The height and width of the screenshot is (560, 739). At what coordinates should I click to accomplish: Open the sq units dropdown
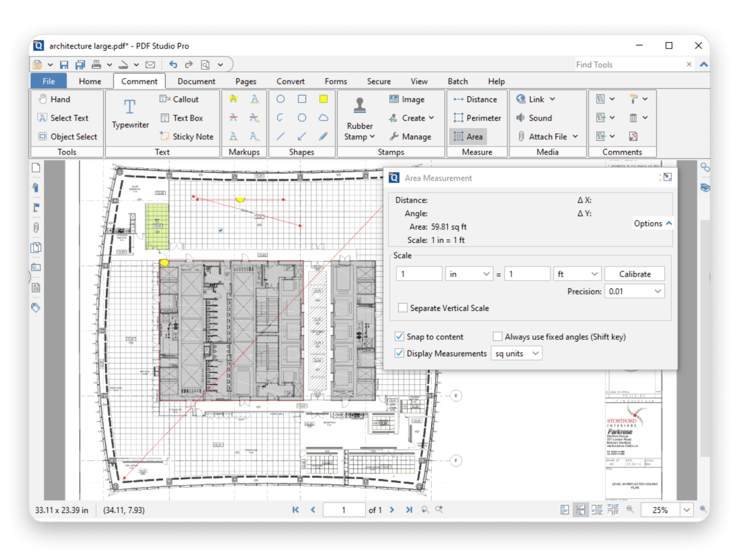click(x=517, y=353)
